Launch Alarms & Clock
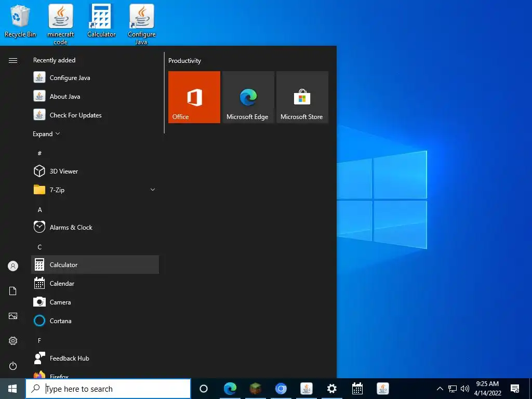Viewport: 532px width, 399px height. click(x=95, y=228)
